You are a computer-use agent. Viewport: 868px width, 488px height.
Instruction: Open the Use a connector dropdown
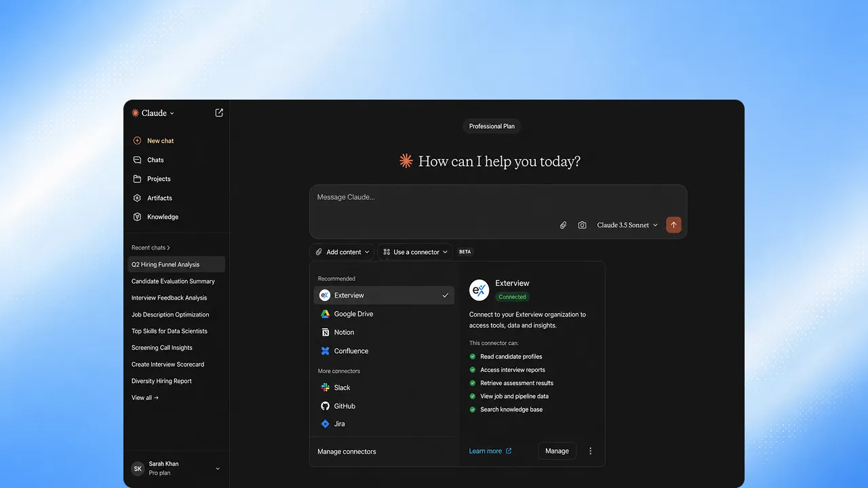(x=415, y=252)
